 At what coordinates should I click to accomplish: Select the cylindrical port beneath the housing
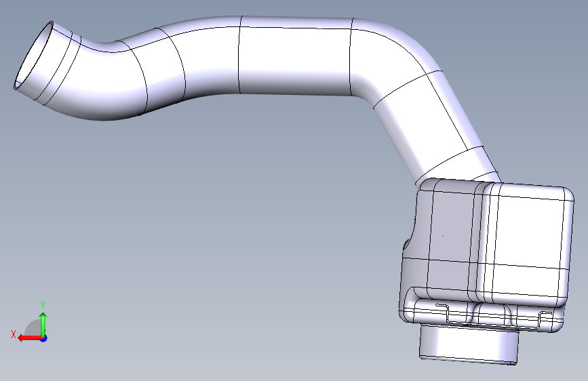pyautogui.click(x=469, y=344)
